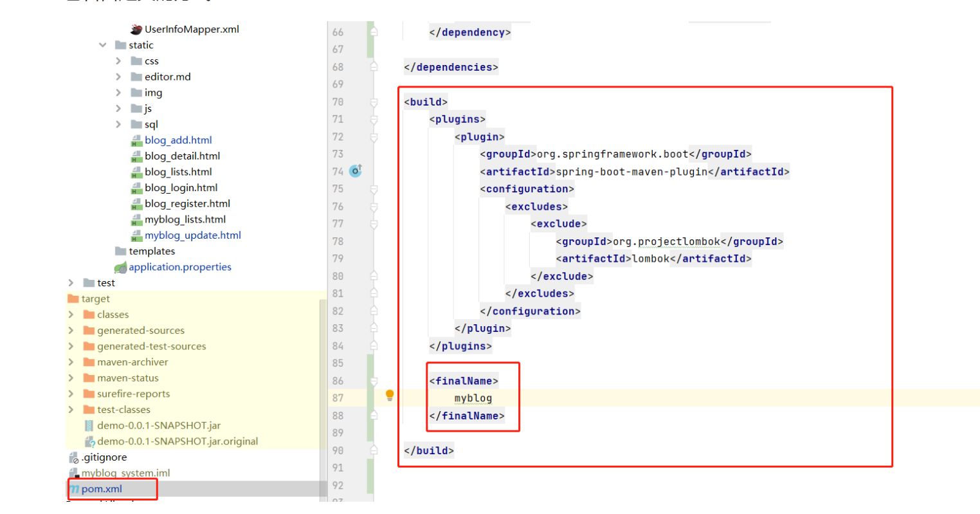Viewport: 980px width, 514px height.
Task: Open myblog_system.iml file
Action: tap(126, 473)
